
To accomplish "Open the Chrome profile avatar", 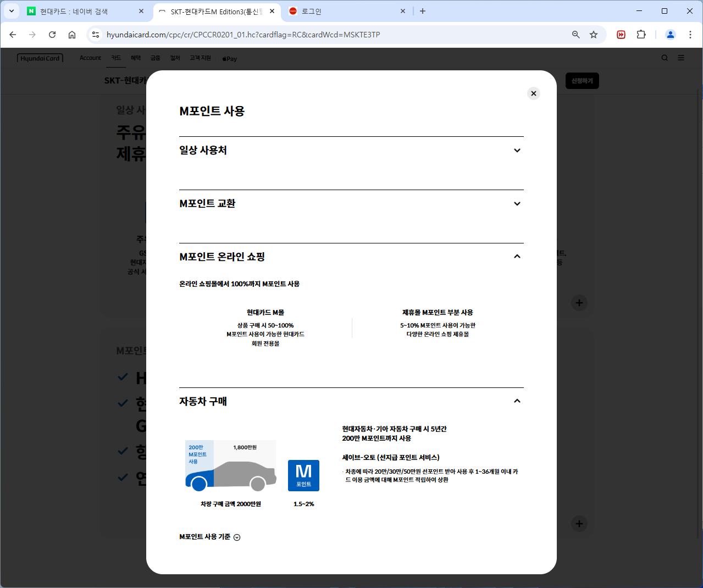I will pos(671,35).
